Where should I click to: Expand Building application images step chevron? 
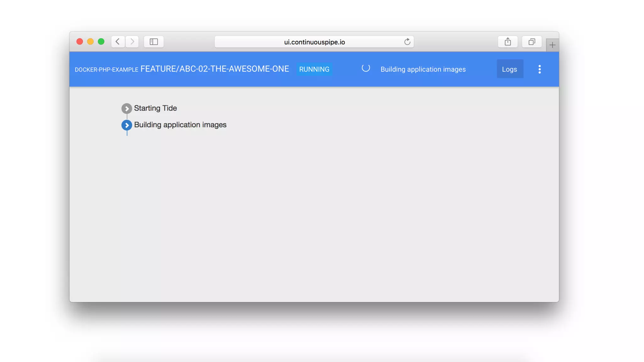(x=127, y=125)
